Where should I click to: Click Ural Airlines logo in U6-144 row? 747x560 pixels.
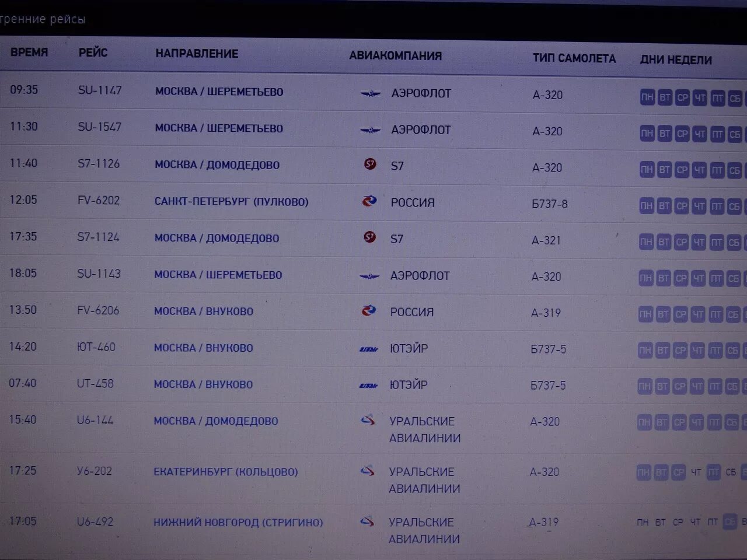[368, 419]
